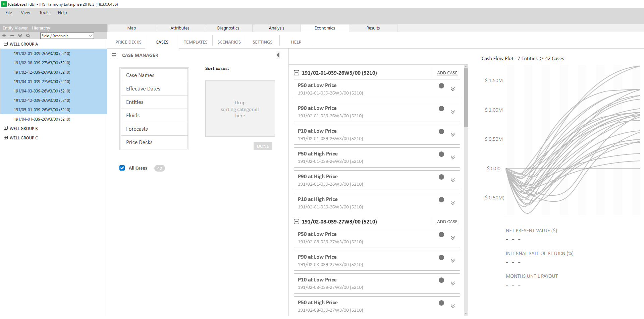
Task: Open the SETTINGS sub-tab
Action: click(x=263, y=42)
